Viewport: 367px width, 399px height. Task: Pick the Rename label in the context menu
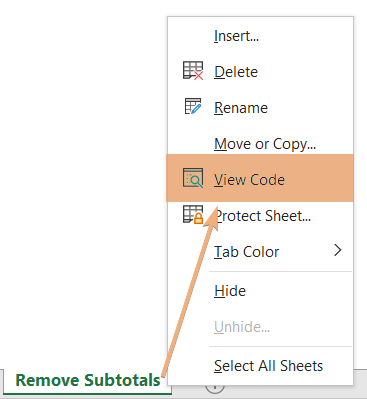(x=241, y=108)
